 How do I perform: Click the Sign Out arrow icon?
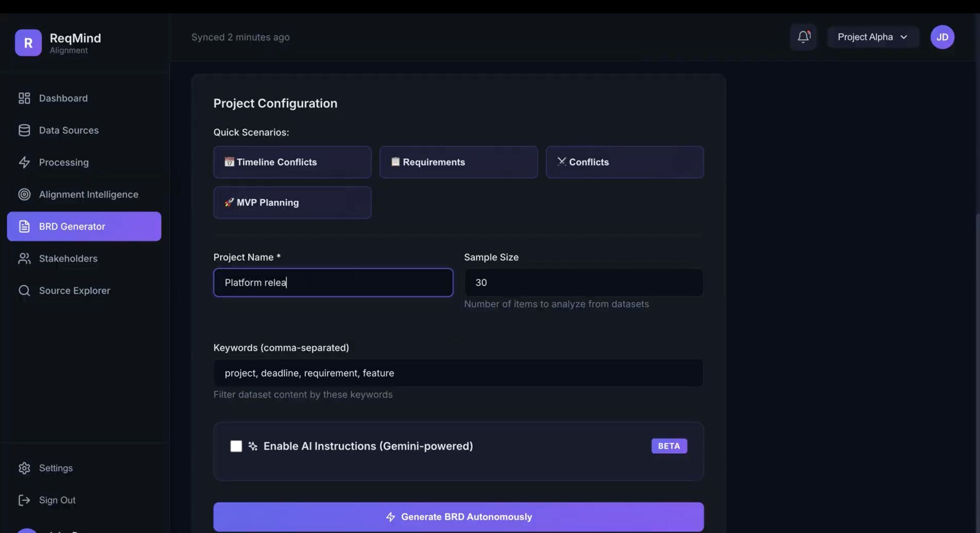(x=24, y=500)
